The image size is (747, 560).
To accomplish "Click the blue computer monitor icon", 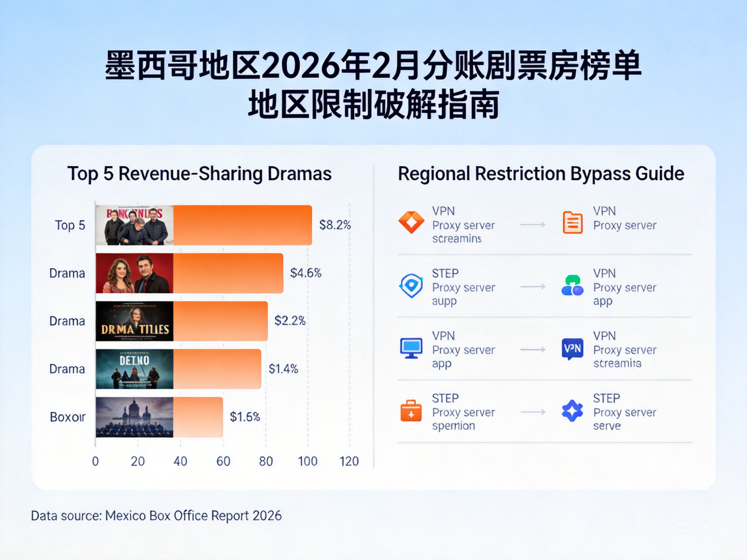I will pos(411,348).
